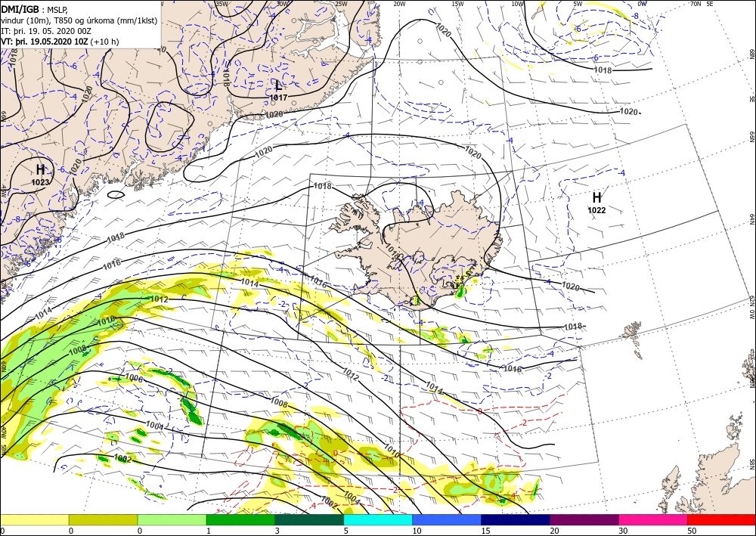Image resolution: width=756 pixels, height=536 pixels.
Task: Click the legend value '20'
Action: tap(554, 531)
